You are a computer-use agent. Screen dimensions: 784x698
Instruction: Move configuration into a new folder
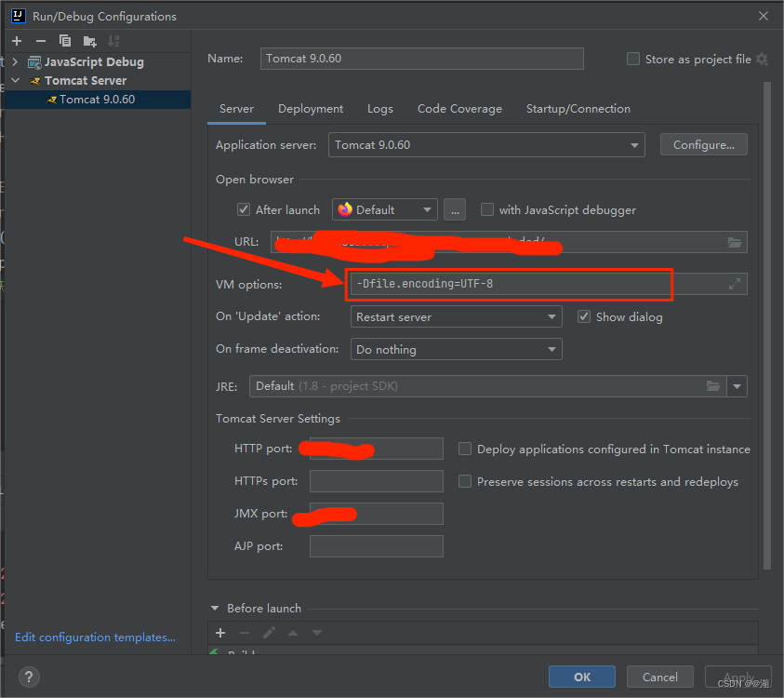coord(89,41)
